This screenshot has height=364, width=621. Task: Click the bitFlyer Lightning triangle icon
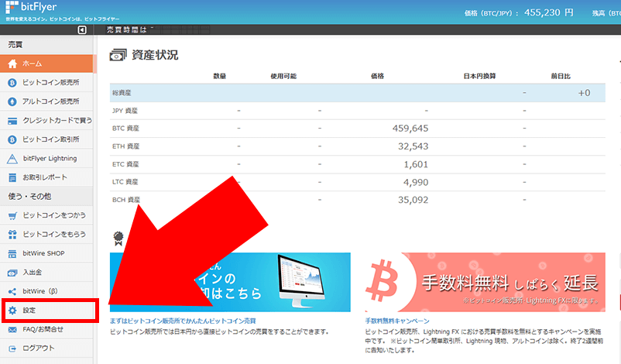(12, 159)
